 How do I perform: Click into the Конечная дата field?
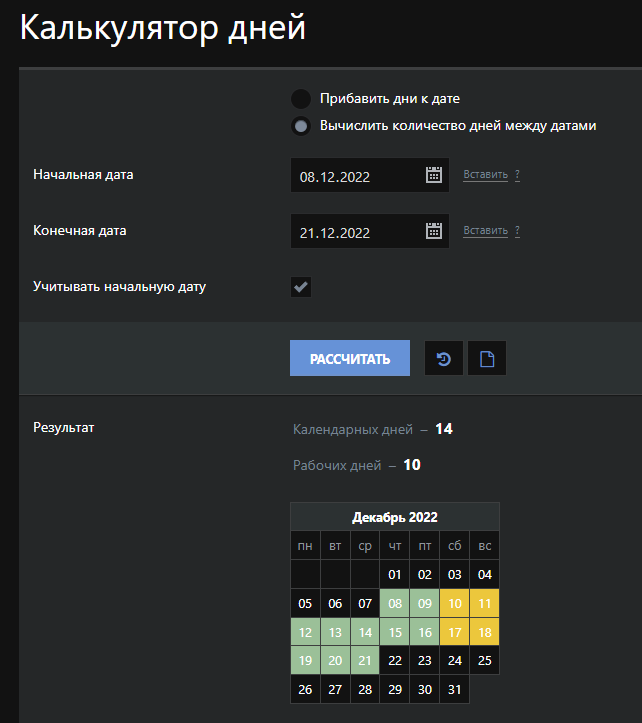pyautogui.click(x=355, y=232)
